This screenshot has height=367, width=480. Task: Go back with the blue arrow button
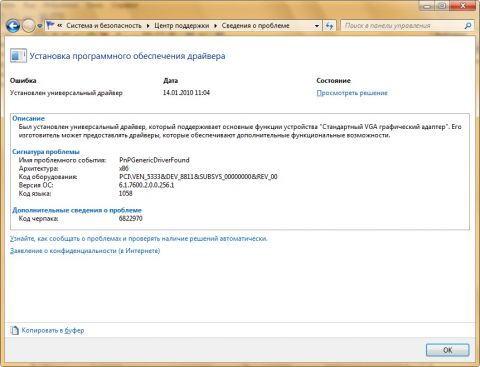point(13,26)
